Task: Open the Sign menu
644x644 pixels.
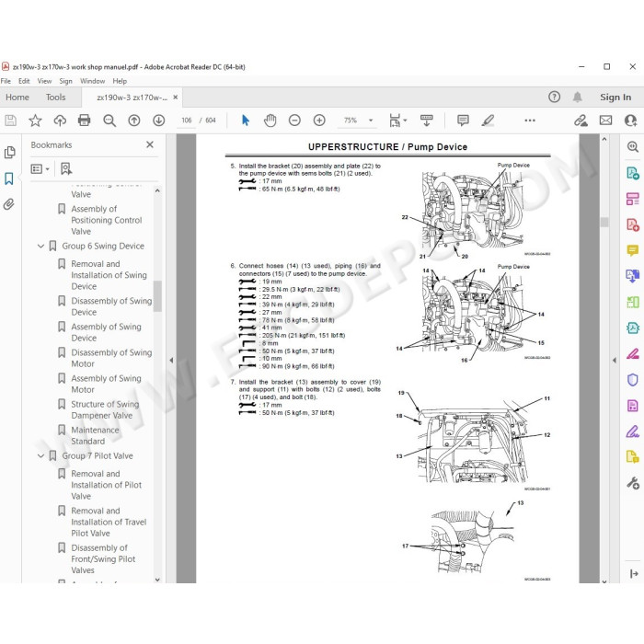Action: (65, 81)
